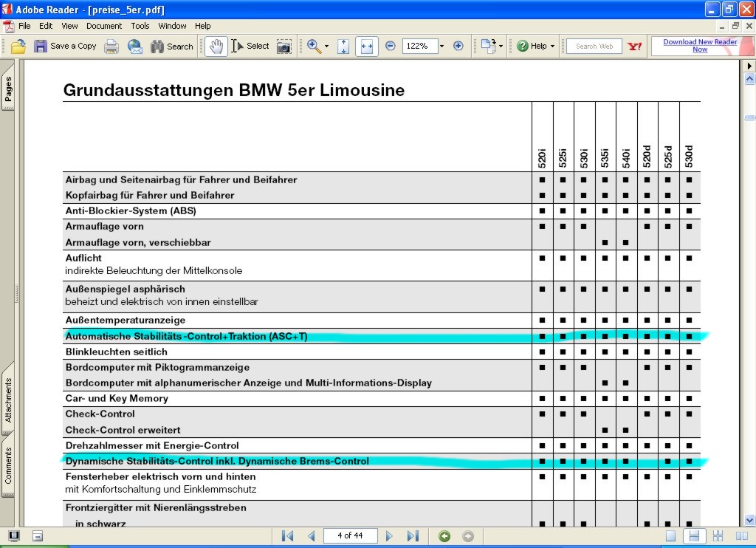Click the 'Car- und Key Memory' row text
The height and width of the screenshot is (548, 756).
[x=117, y=399]
